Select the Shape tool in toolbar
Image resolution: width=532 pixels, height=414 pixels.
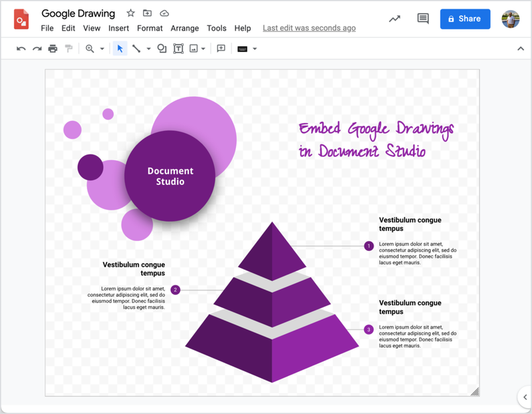(x=162, y=49)
